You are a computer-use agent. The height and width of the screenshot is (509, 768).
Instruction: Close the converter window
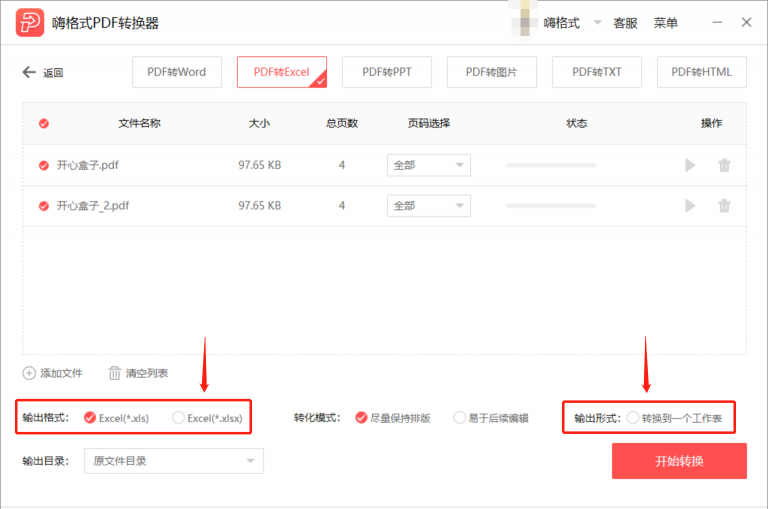pos(746,23)
